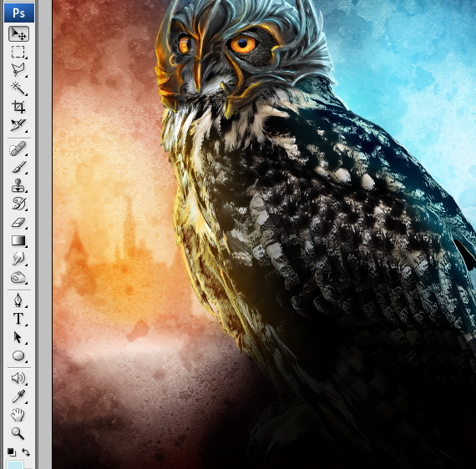Select the Sponge tool
Viewport: 476px width, 469px height.
(18, 277)
